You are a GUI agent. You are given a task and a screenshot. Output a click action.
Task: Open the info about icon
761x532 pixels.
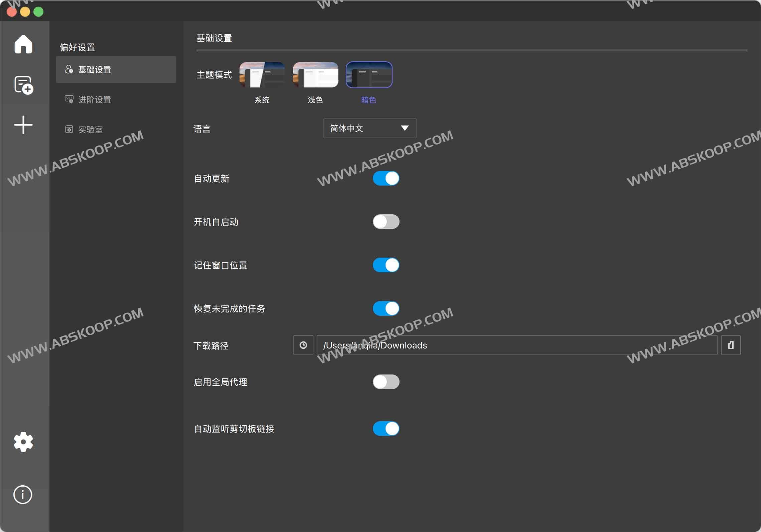[23, 494]
